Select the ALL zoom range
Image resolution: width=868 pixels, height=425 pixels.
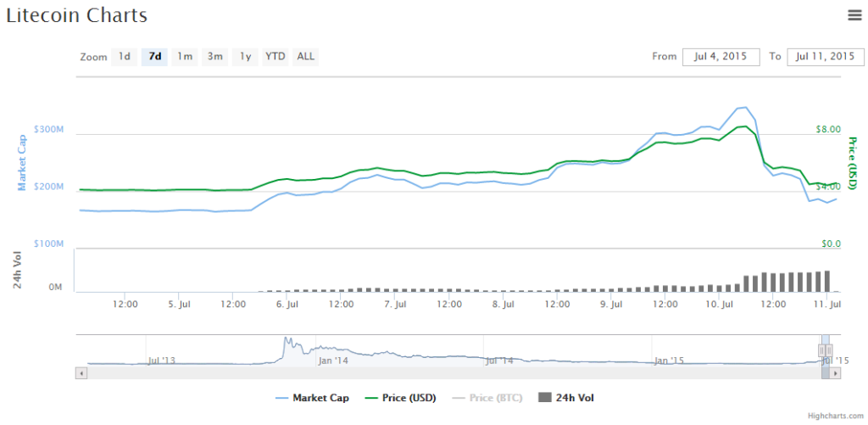305,57
